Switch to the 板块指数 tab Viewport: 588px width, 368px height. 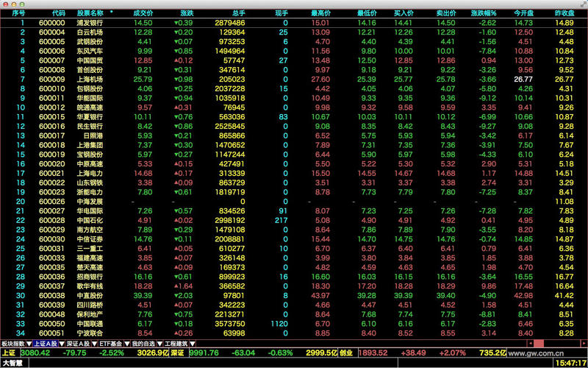(x=13, y=344)
